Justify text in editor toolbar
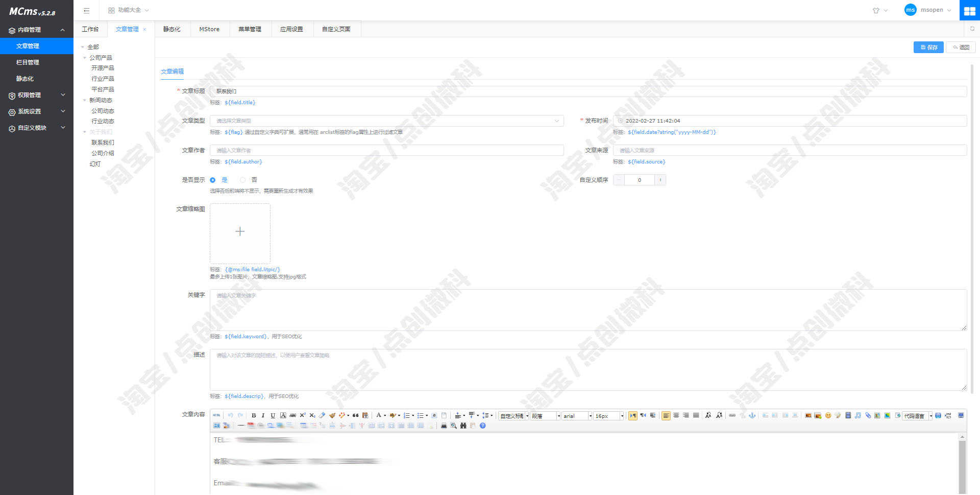Image resolution: width=980 pixels, height=495 pixels. (x=696, y=415)
